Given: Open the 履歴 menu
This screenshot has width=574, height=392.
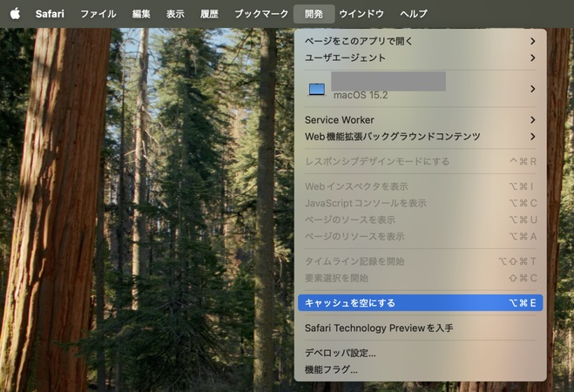Looking at the screenshot, I should pyautogui.click(x=209, y=14).
